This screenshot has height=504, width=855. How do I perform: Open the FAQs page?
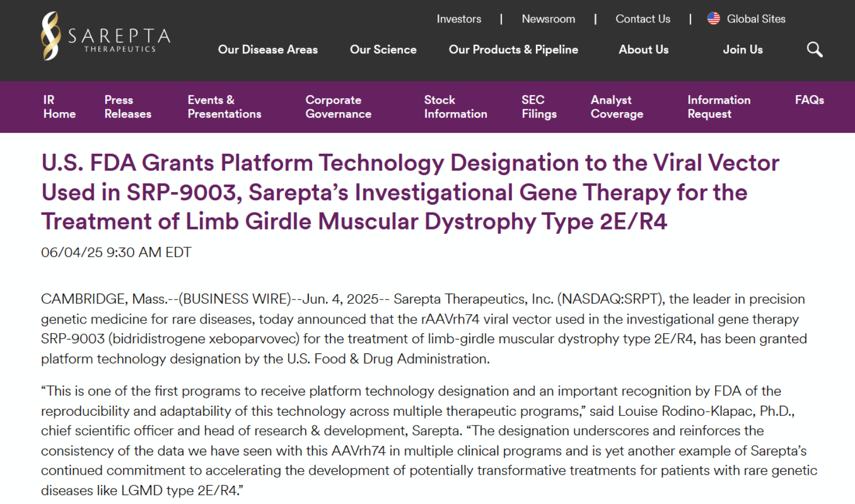(x=809, y=100)
